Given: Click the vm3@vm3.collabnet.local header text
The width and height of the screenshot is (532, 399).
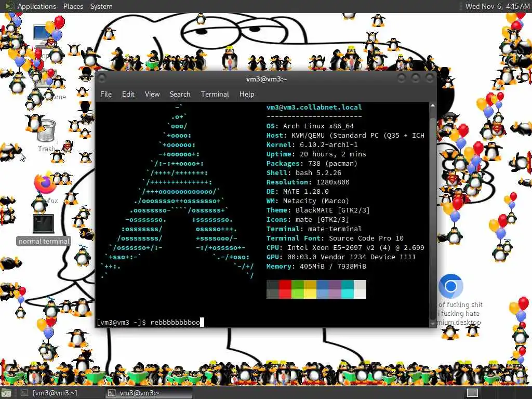Looking at the screenshot, I should click(314, 107).
